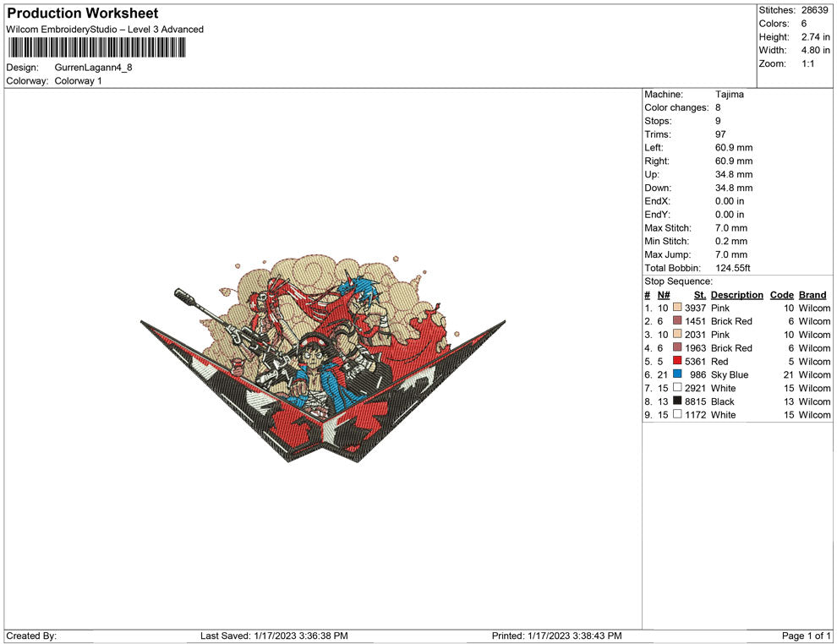This screenshot has width=837, height=644.
Task: Click the Pink swatch for stitch 2031
Action: [677, 334]
